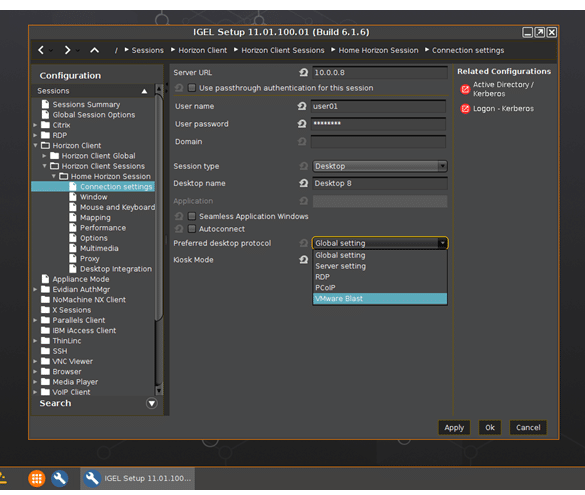Click the Apply button
585x495 pixels.
454,427
